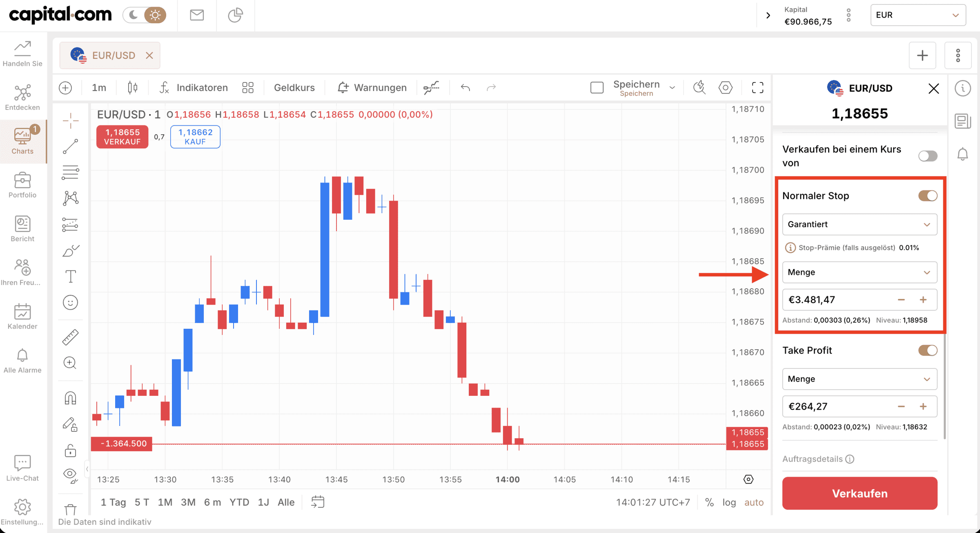Open the Garantiert stop type dropdown
The image size is (980, 533).
tap(859, 224)
